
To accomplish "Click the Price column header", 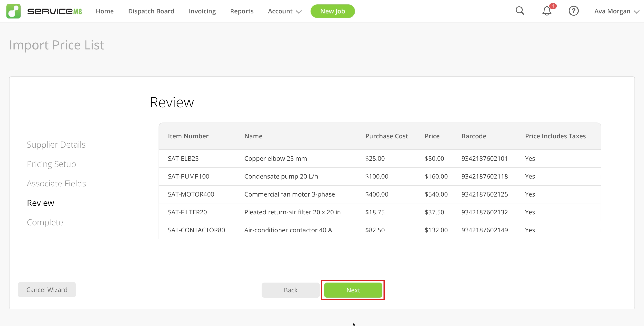I will [x=432, y=136].
